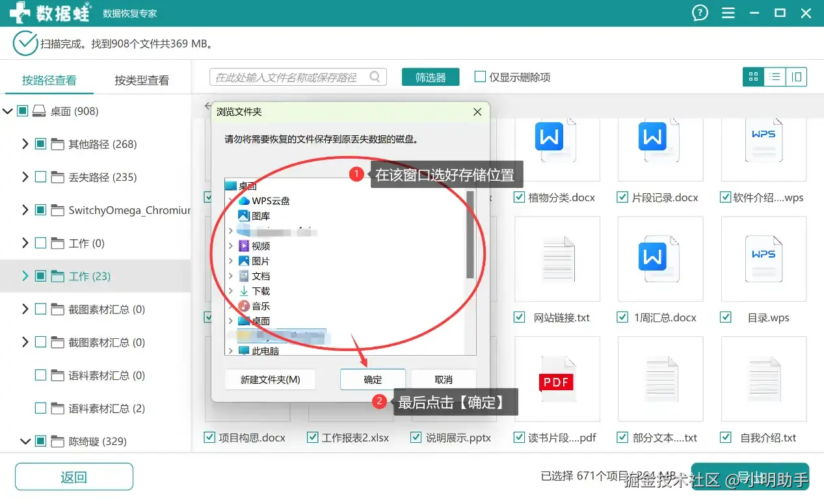Click 取消 in the browse folder dialog
This screenshot has height=504, width=824.
click(x=444, y=379)
